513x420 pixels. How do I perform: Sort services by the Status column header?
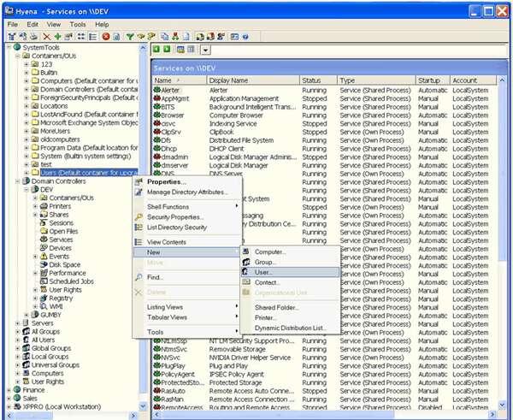click(x=311, y=80)
